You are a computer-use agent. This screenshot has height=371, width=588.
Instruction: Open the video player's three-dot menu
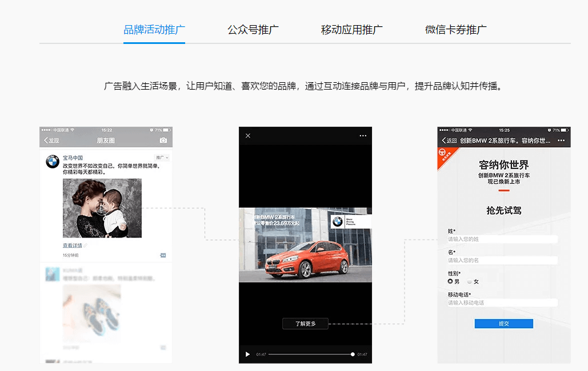(x=363, y=136)
